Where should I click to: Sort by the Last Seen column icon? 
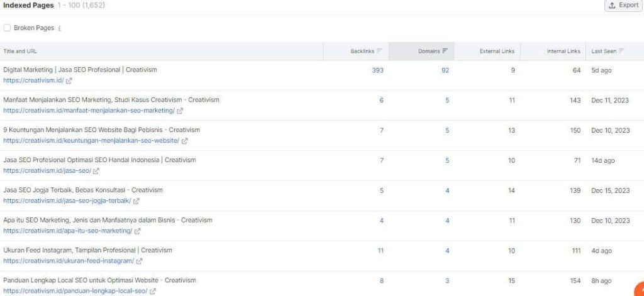621,52
